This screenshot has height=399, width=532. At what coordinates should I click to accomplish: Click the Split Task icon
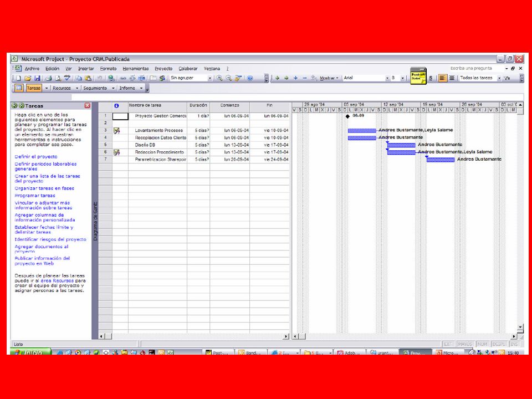[142, 78]
